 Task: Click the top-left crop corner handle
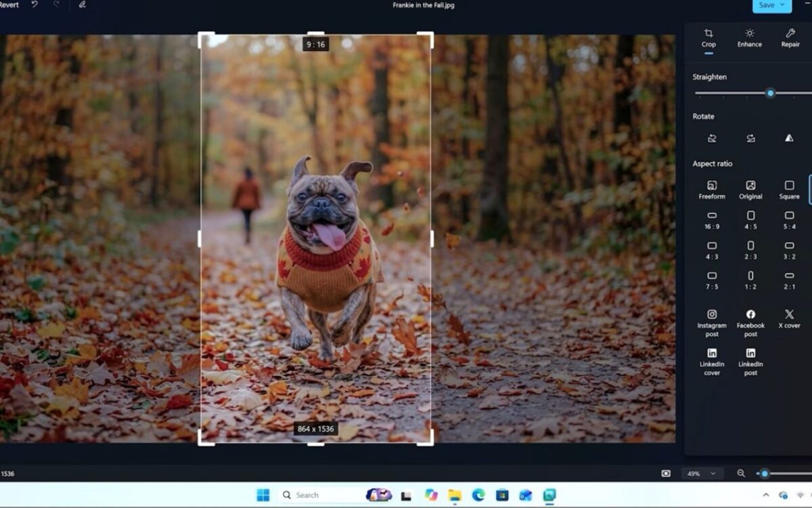pyautogui.click(x=206, y=39)
